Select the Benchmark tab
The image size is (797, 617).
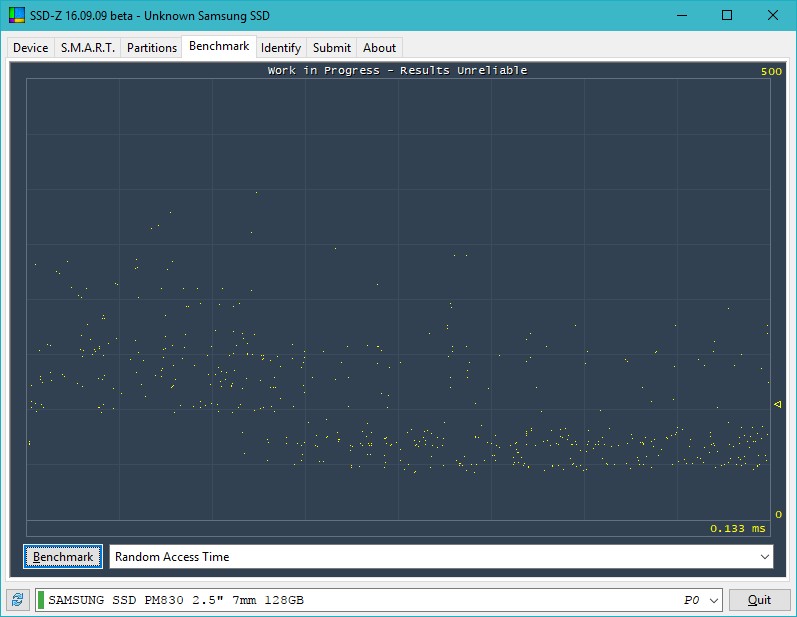coord(219,46)
